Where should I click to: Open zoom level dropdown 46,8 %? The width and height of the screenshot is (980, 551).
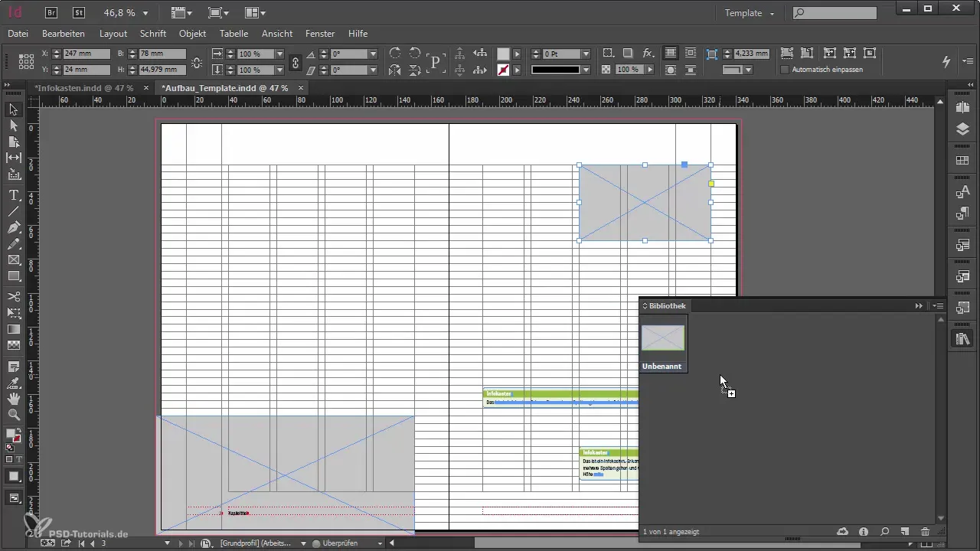145,13
